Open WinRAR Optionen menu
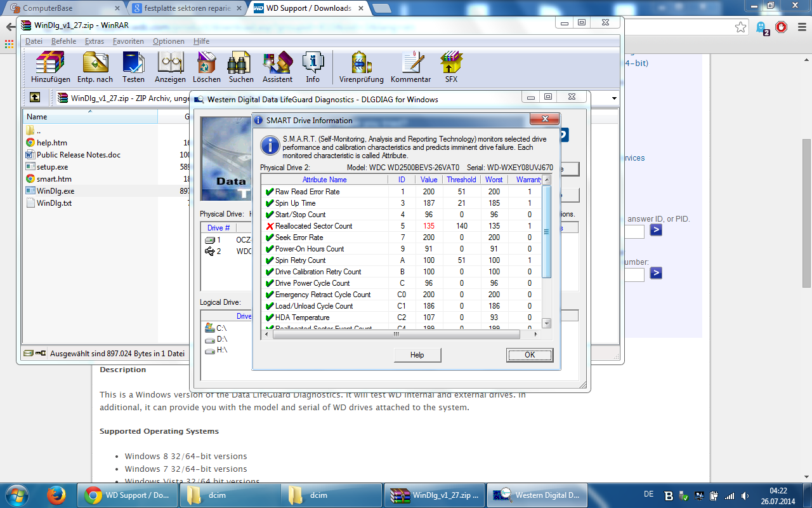 point(169,41)
